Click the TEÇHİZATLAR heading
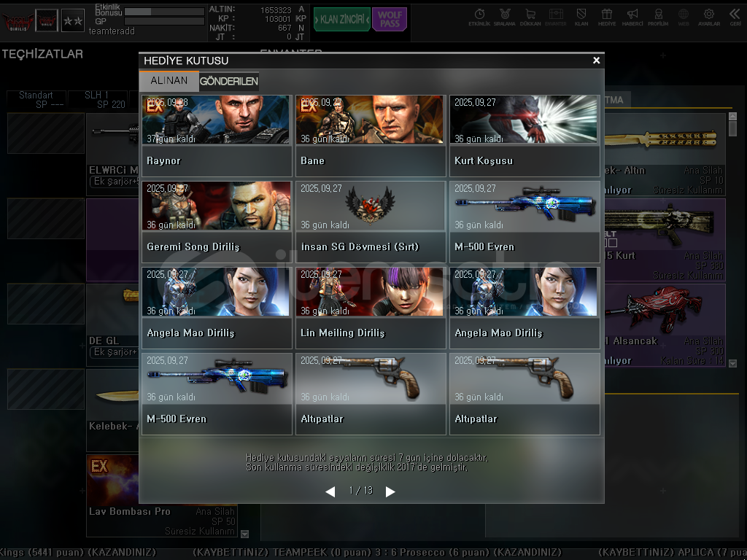 (42, 54)
